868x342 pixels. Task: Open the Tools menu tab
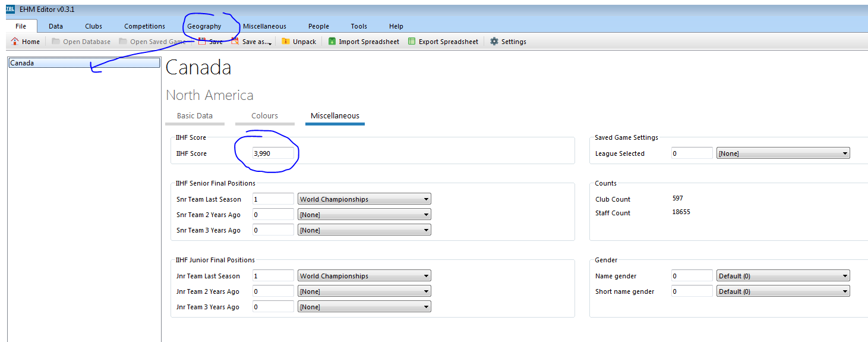coord(359,26)
